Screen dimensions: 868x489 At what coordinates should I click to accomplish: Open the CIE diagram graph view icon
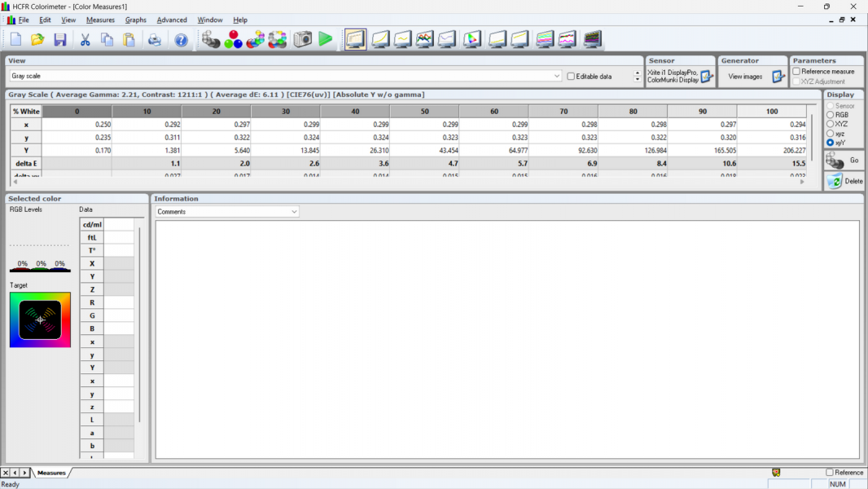pos(472,39)
